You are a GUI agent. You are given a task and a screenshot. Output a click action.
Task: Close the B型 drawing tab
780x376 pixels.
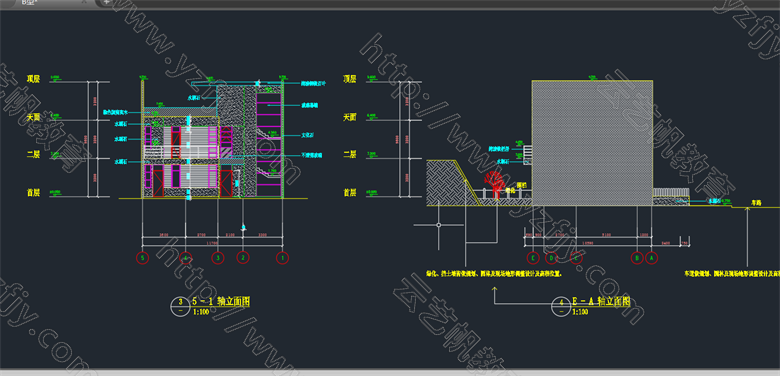click(x=84, y=2)
